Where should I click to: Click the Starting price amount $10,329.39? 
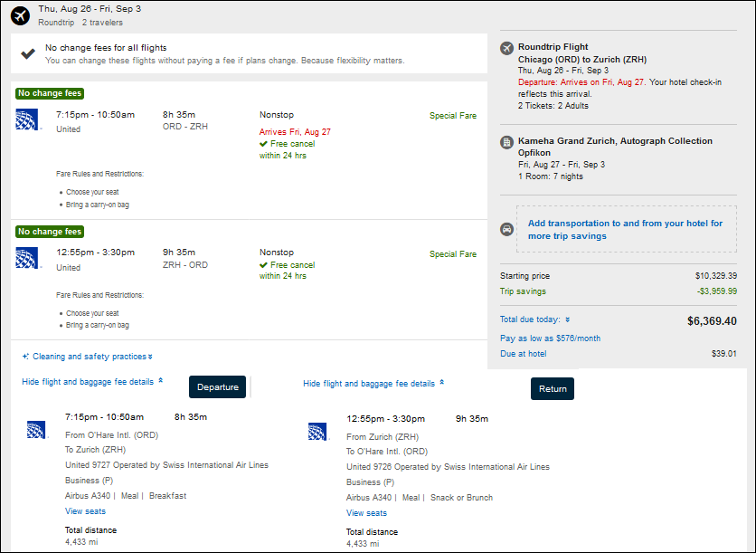[x=716, y=276]
